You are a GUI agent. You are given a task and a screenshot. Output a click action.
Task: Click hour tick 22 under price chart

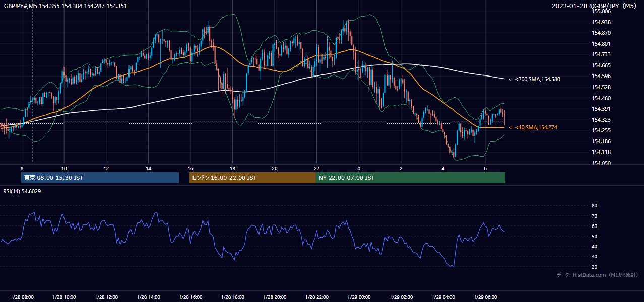click(316, 168)
